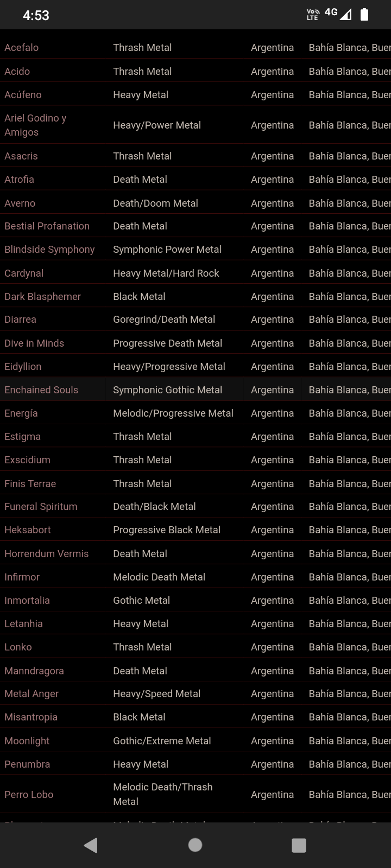Image resolution: width=391 pixels, height=868 pixels.
Task: Open the Blindside Symphony band page
Action: (49, 250)
